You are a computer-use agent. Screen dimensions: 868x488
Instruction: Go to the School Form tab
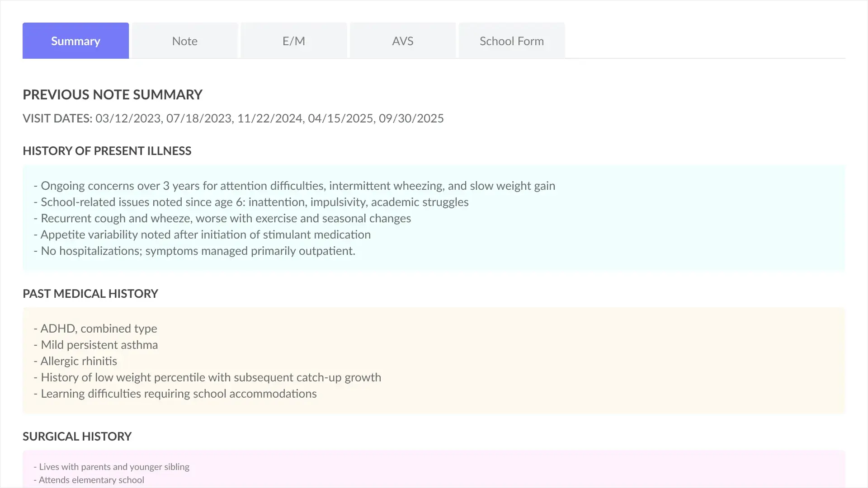[x=511, y=41]
